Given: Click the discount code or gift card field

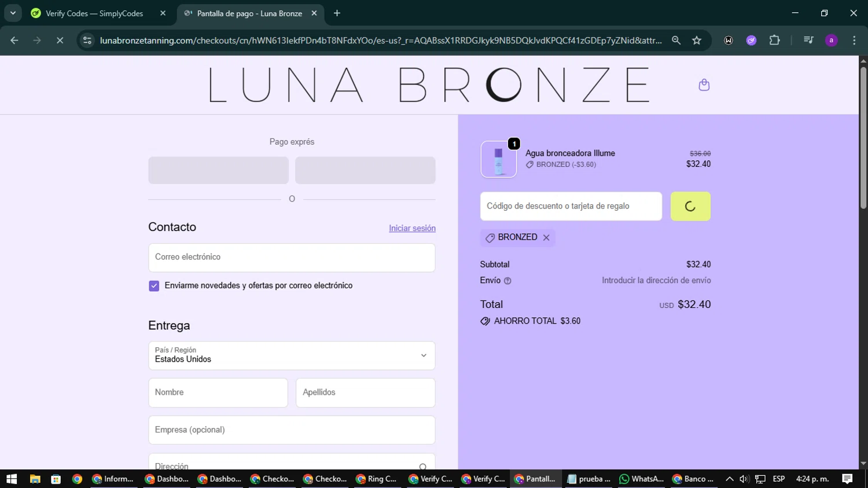Looking at the screenshot, I should 571,206.
